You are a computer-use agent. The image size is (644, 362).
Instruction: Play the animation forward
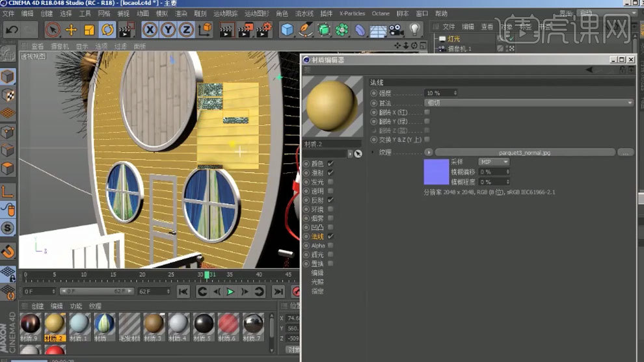click(230, 292)
